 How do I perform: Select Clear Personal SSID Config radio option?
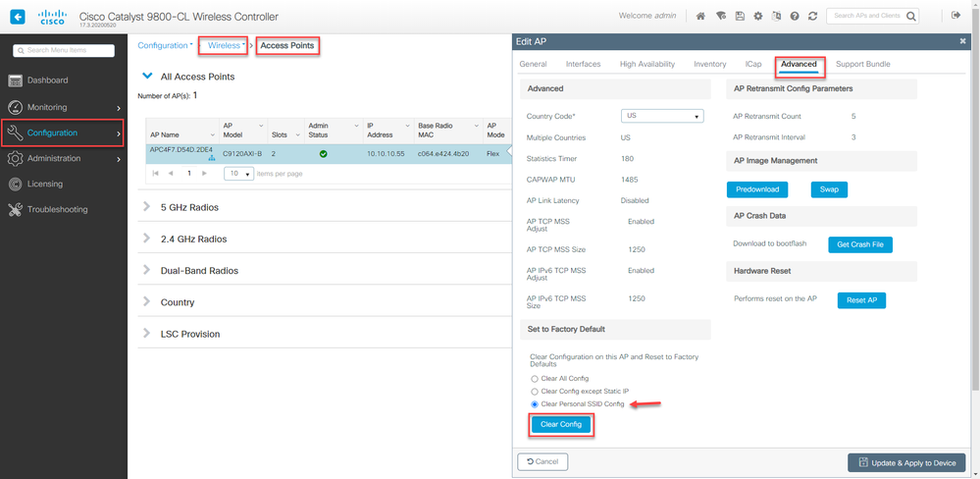(x=534, y=404)
